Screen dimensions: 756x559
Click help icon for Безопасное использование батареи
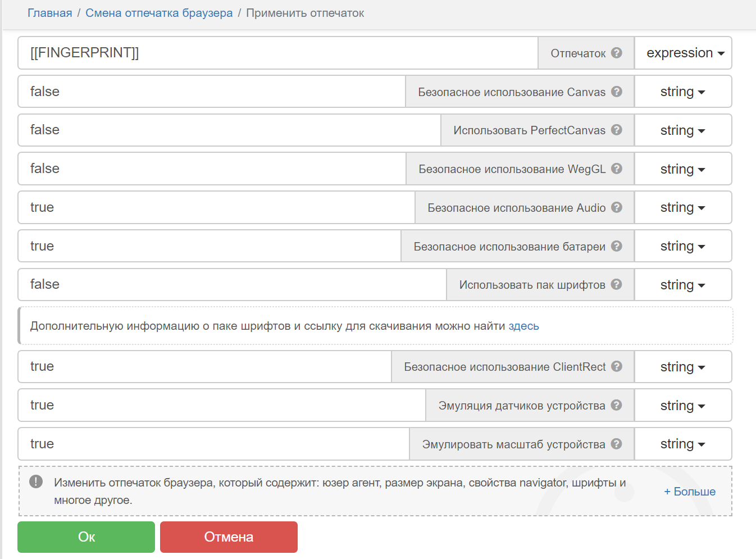pos(616,246)
